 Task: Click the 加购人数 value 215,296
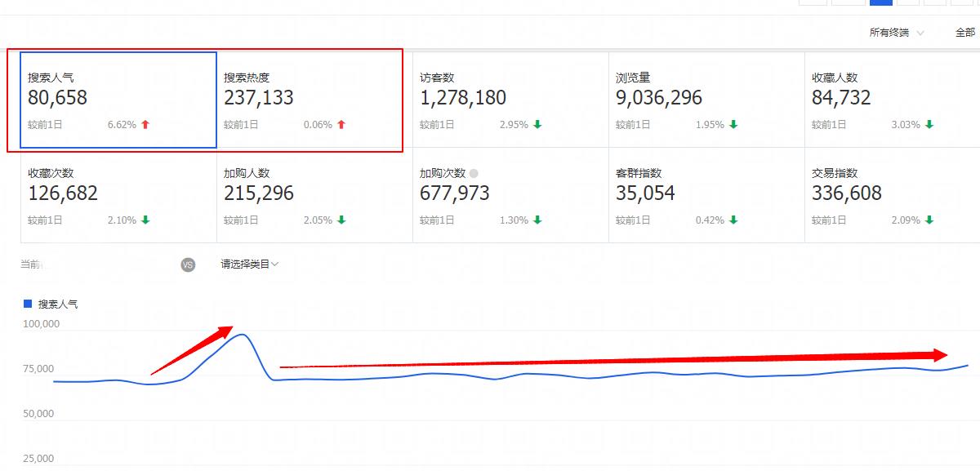tap(259, 193)
